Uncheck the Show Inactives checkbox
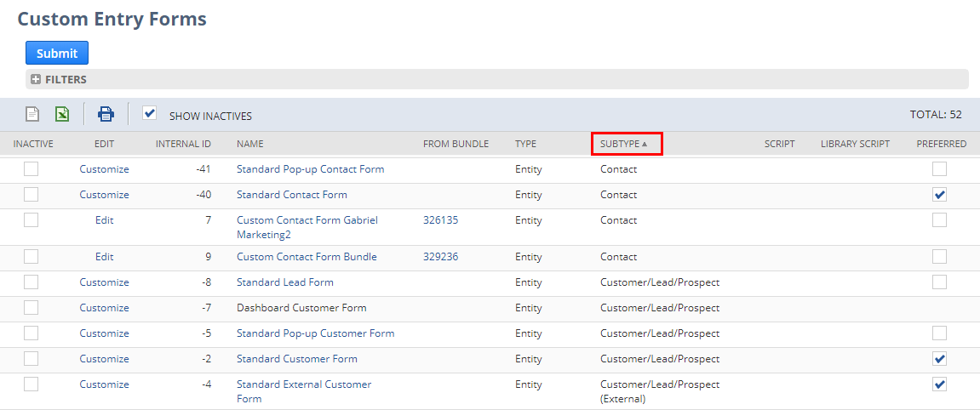This screenshot has height=410, width=980. coord(150,113)
